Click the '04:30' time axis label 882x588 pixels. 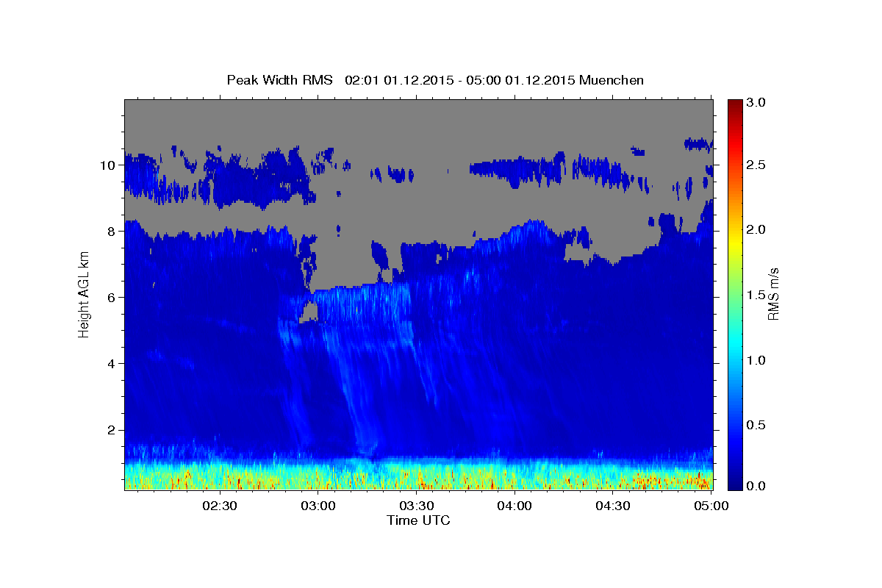[613, 506]
